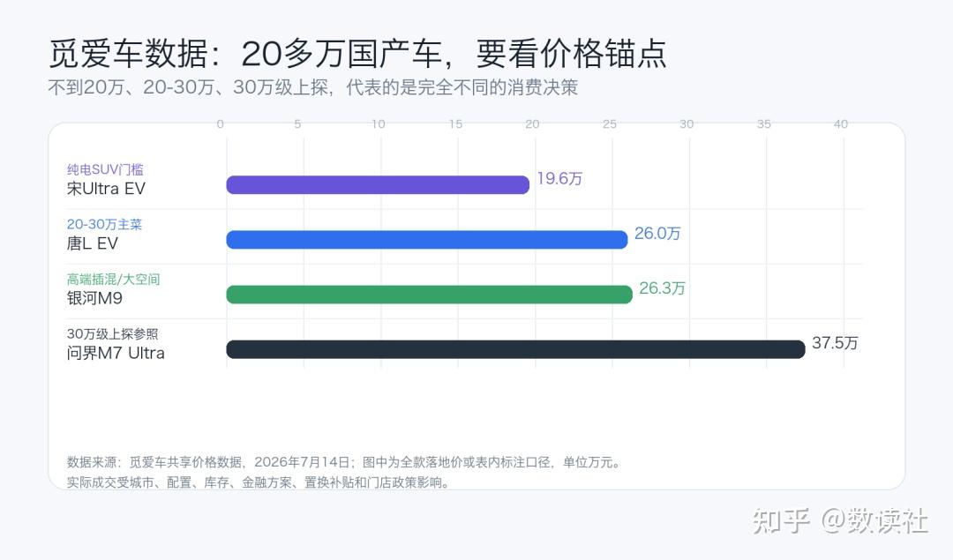953x560 pixels.
Task: Click the 20-30万主菜 category label
Action: click(x=104, y=224)
